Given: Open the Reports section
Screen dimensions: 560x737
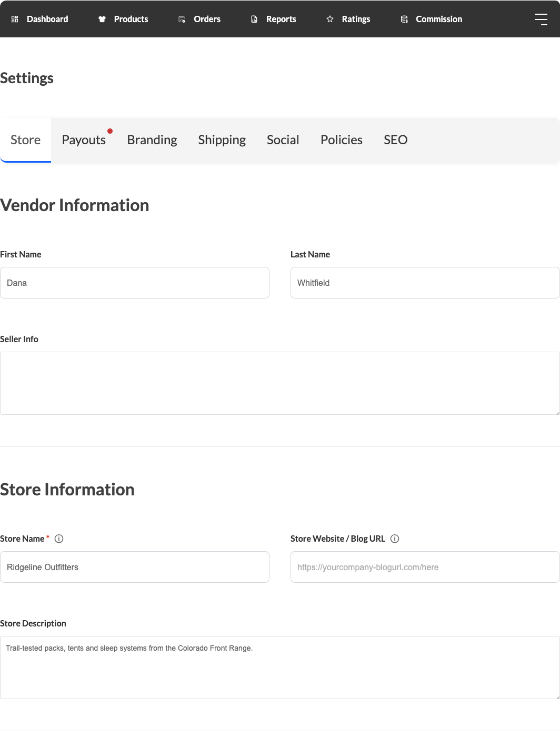Looking at the screenshot, I should click(x=274, y=19).
